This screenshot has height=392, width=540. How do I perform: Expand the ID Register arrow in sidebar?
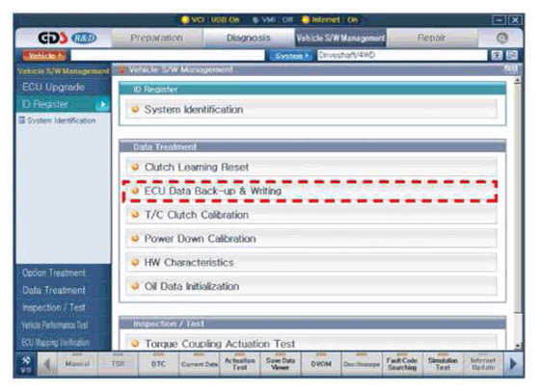pos(103,104)
